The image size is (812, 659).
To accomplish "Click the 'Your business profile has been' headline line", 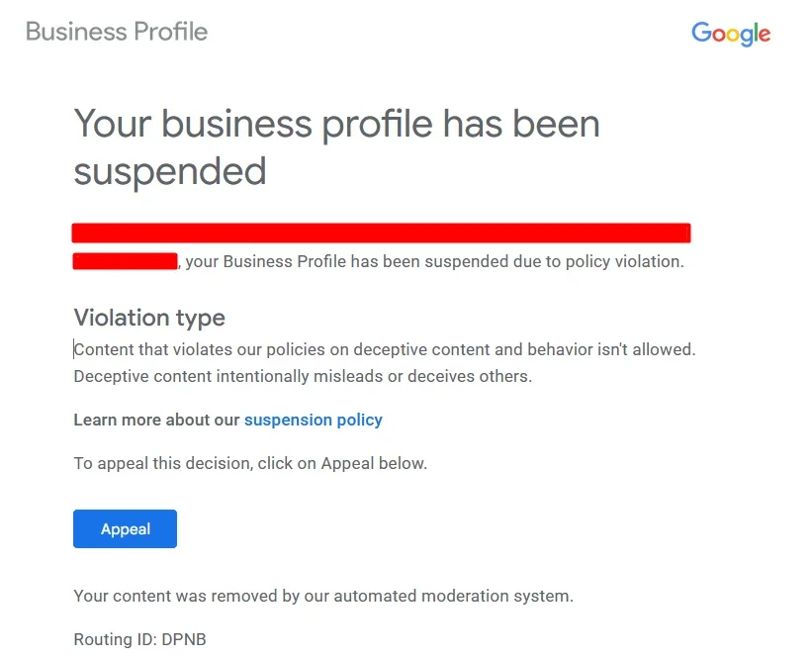I will pos(336,125).
